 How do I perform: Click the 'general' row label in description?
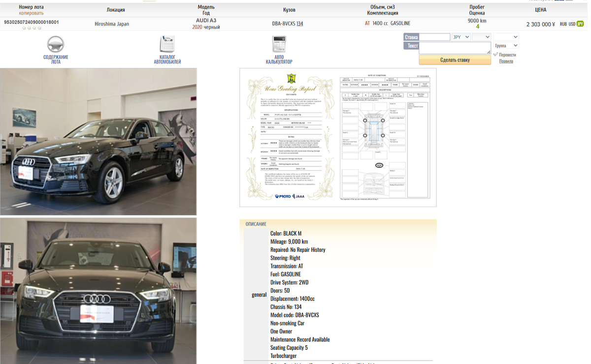(259, 295)
